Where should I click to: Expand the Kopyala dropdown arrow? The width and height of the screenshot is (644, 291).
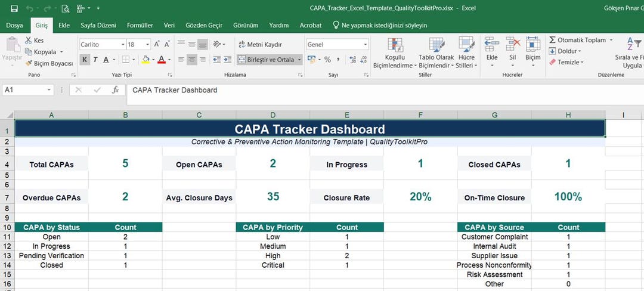click(x=61, y=52)
